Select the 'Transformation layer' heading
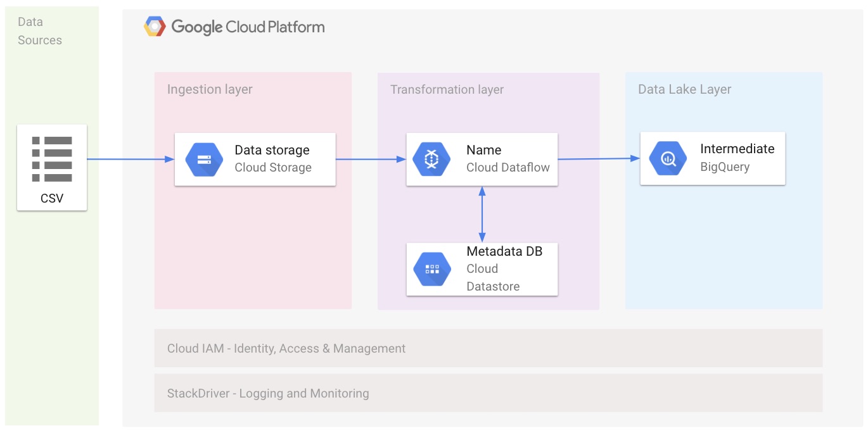Screen dimensions: 868x433 (x=447, y=89)
